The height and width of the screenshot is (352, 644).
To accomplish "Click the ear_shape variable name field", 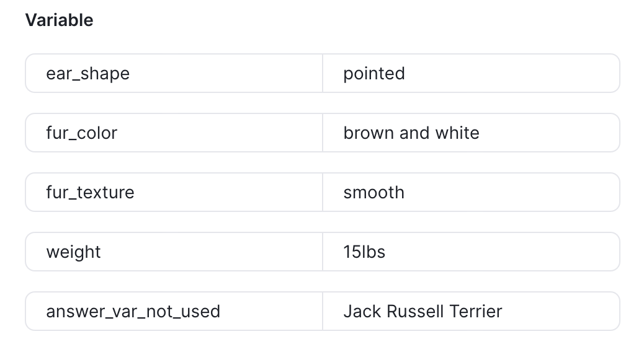I will click(x=174, y=73).
